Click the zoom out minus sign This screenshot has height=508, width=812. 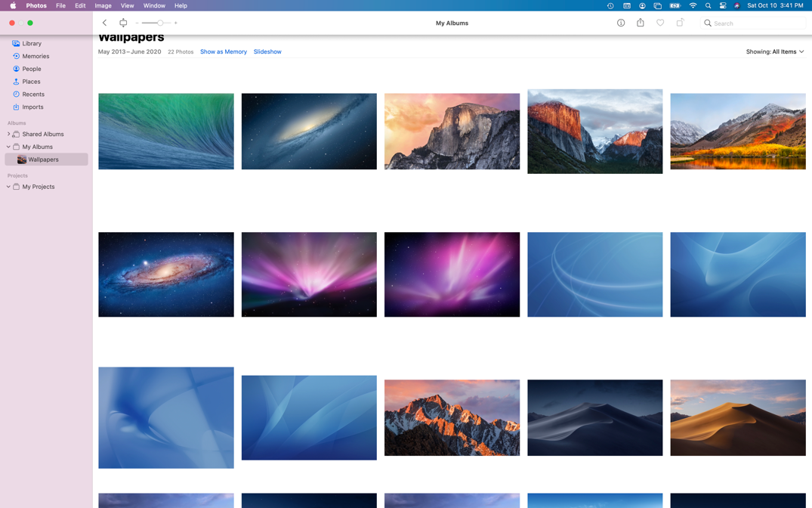click(x=137, y=23)
